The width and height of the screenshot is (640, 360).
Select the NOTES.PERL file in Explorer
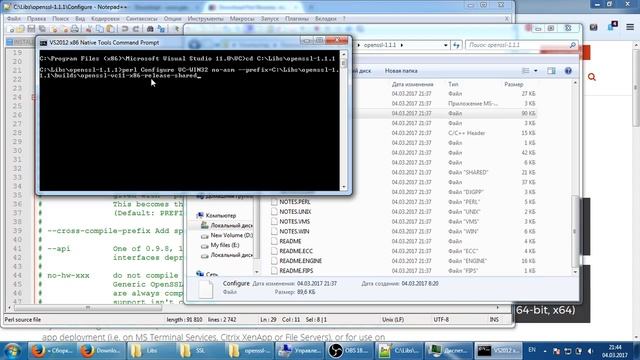(x=295, y=202)
